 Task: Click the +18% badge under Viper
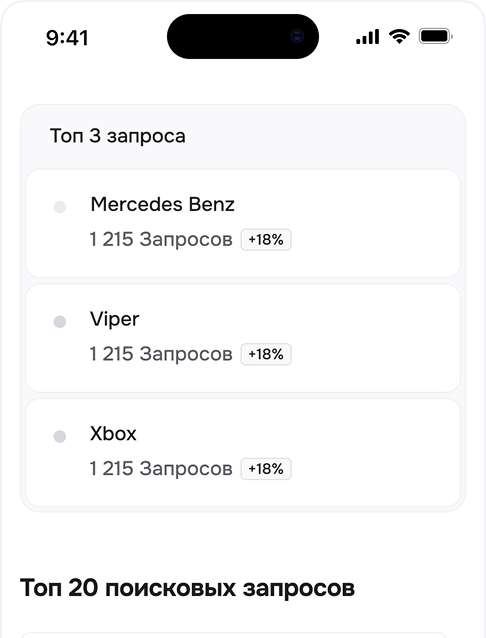266,354
